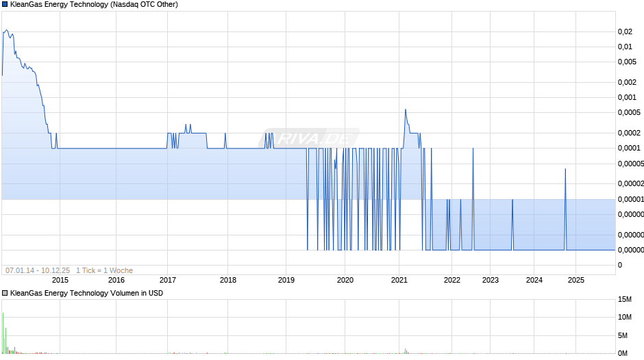Click the 0,0005 price axis value

[x=629, y=112]
